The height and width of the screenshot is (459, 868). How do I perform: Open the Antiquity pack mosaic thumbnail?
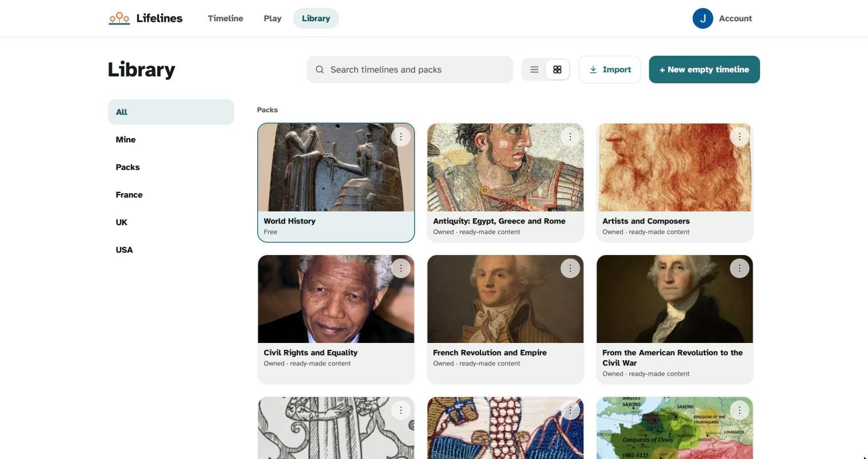pyautogui.click(x=505, y=167)
